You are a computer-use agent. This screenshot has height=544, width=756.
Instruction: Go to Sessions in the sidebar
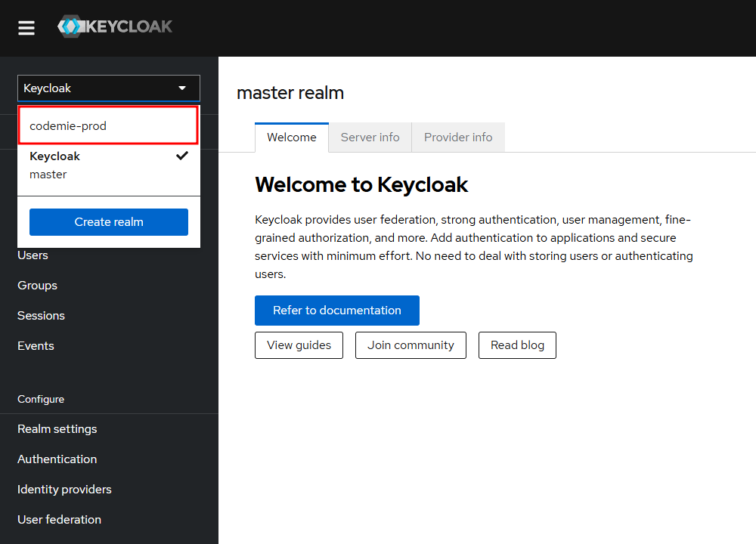pyautogui.click(x=42, y=316)
